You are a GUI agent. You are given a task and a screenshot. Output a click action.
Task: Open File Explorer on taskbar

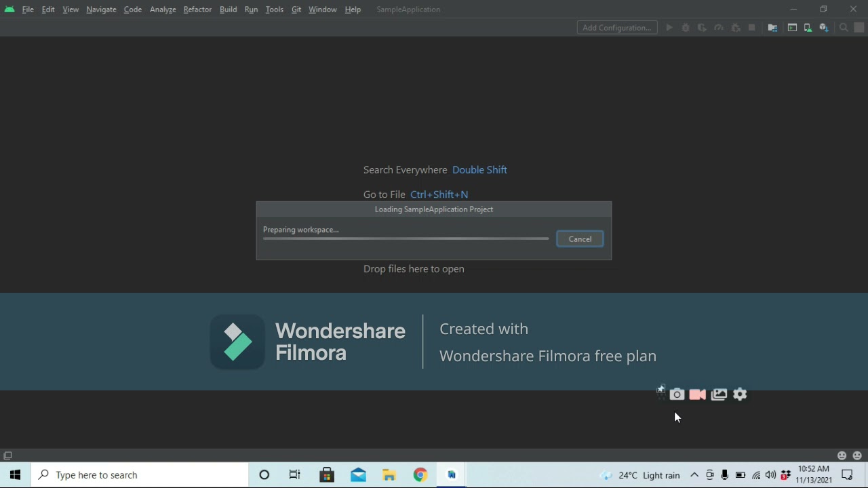pos(389,475)
